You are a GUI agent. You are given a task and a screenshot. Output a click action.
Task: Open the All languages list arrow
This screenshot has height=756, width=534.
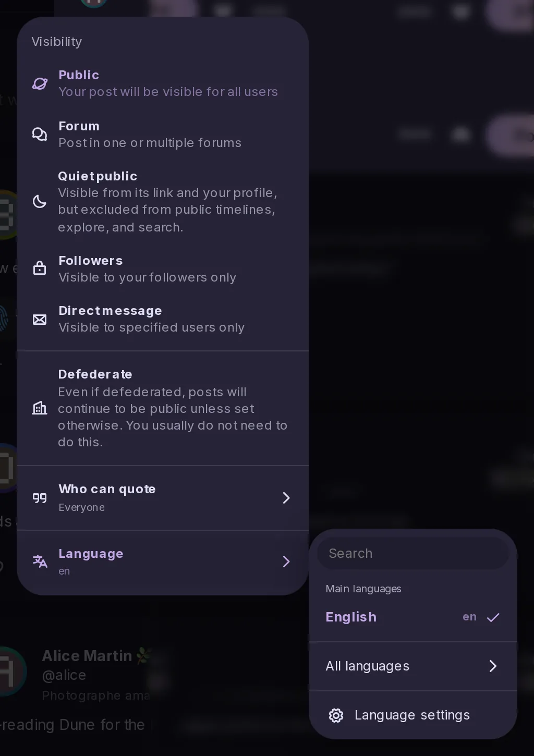pos(493,666)
